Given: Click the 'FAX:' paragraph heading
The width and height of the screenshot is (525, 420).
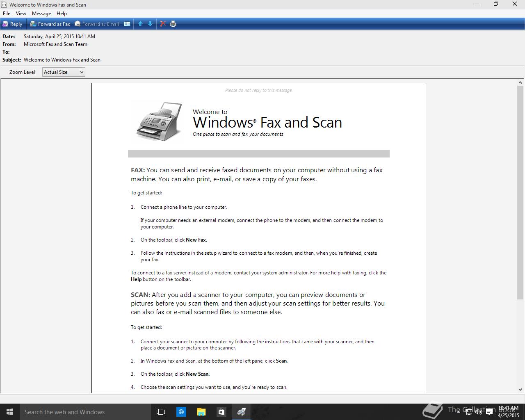Looking at the screenshot, I should coord(138,170).
